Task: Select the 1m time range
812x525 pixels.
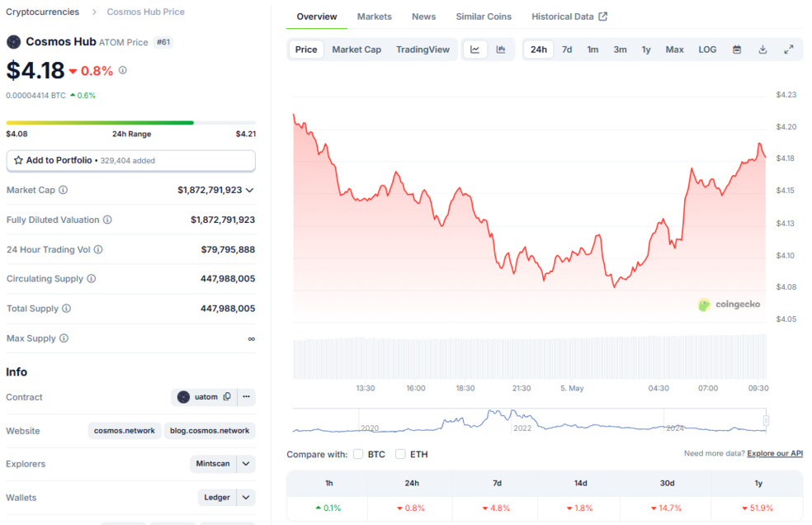Action: 592,50
